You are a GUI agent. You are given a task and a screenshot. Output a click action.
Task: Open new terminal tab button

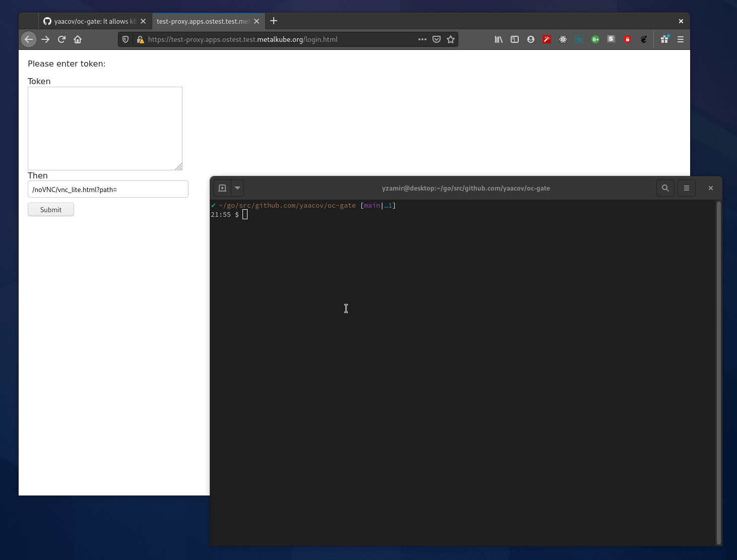(x=222, y=188)
